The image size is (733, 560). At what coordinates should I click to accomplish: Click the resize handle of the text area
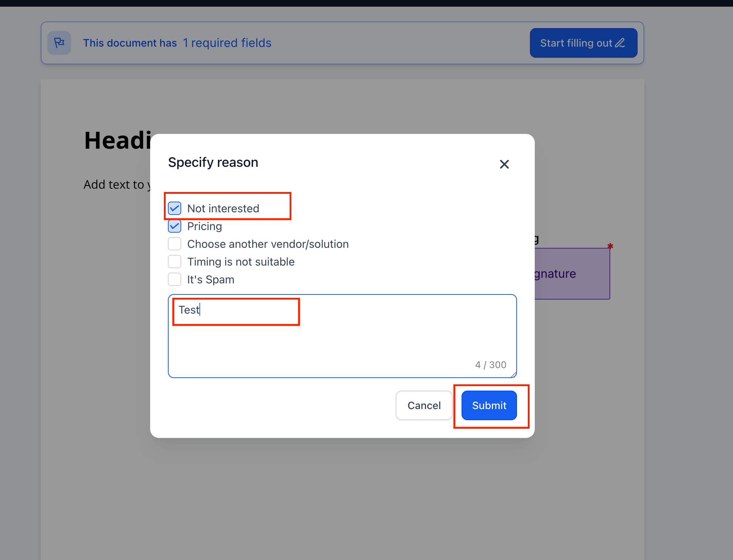pos(514,375)
